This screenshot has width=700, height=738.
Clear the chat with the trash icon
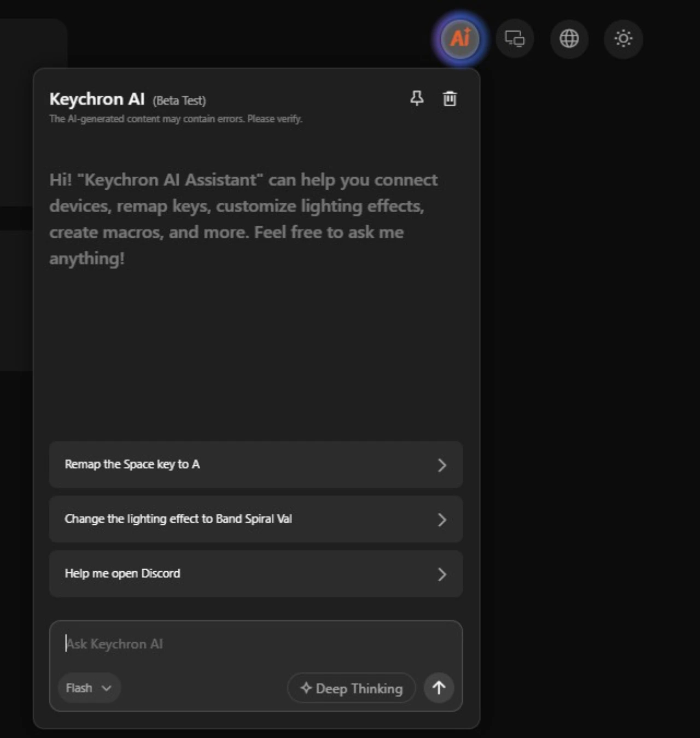coord(450,98)
